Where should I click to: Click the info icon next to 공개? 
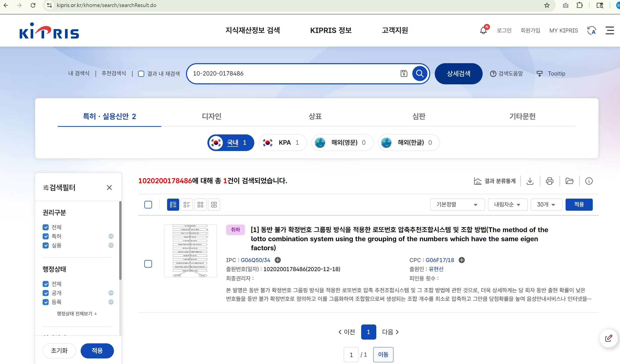click(x=111, y=293)
